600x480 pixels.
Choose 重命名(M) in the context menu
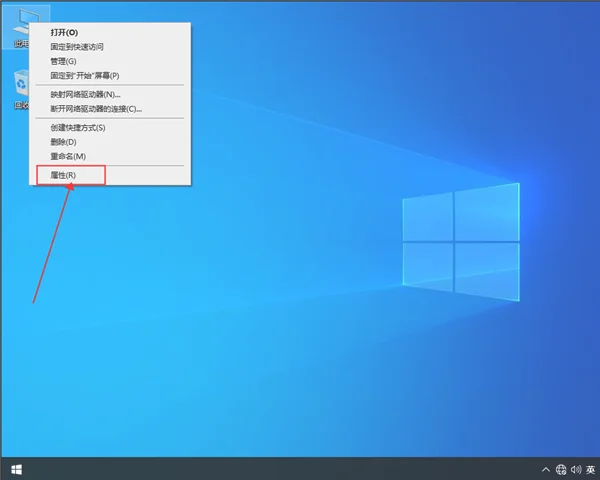(x=110, y=157)
